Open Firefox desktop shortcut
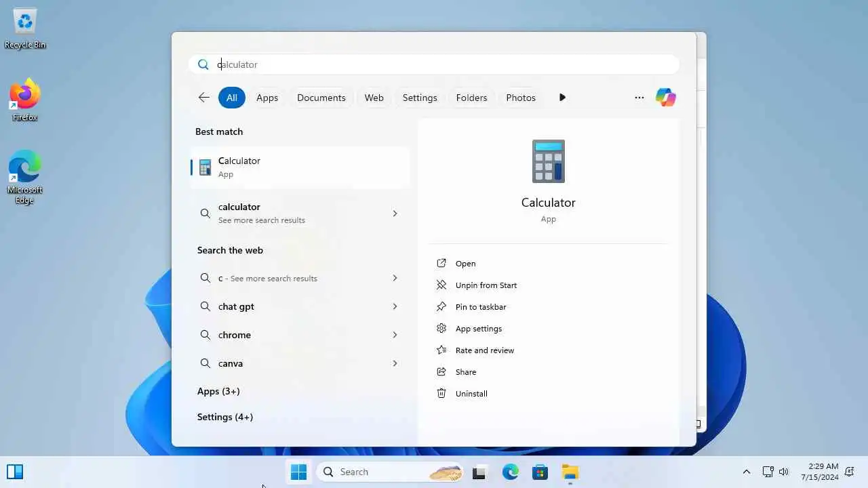The width and height of the screenshot is (868, 488). pyautogui.click(x=25, y=100)
